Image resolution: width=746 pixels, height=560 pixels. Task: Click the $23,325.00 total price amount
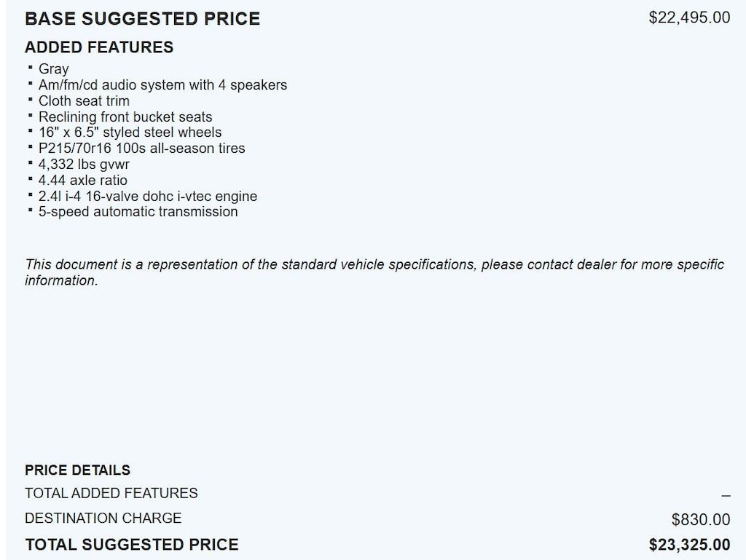coord(689,545)
